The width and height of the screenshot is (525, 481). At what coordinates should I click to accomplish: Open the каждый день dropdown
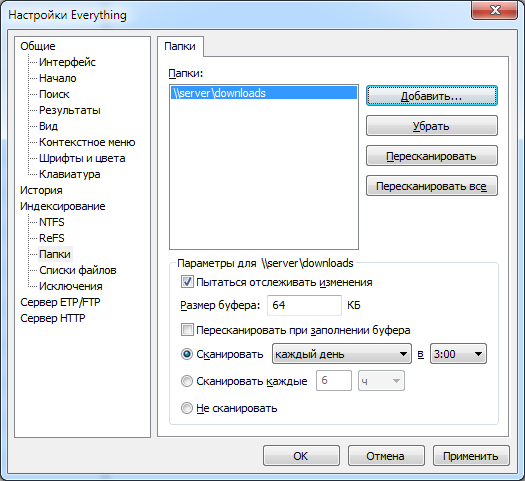[342, 354]
